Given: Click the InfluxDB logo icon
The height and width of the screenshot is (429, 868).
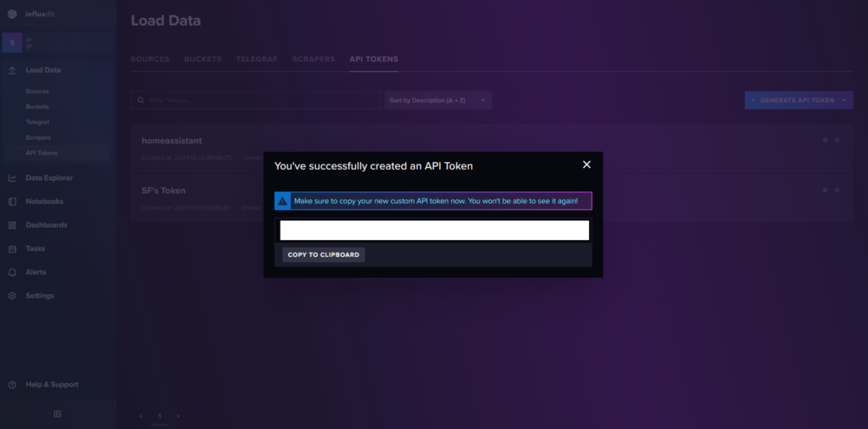Looking at the screenshot, I should pos(12,14).
